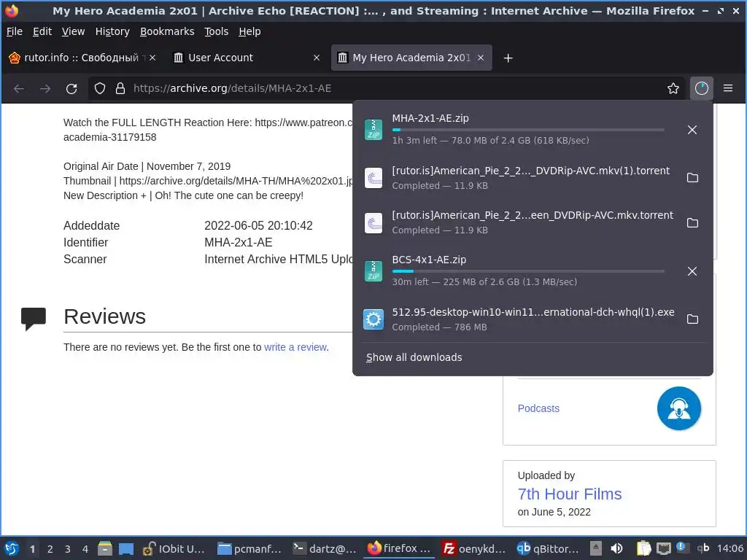Image resolution: width=747 pixels, height=560 pixels.
Task: Switch to qBittorrent window in taskbar
Action: point(549,548)
